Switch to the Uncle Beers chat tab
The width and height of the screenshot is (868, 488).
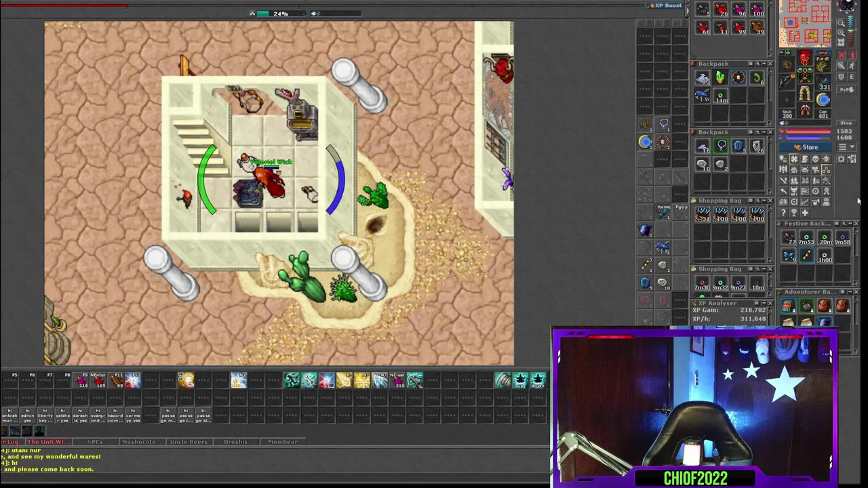pos(189,442)
